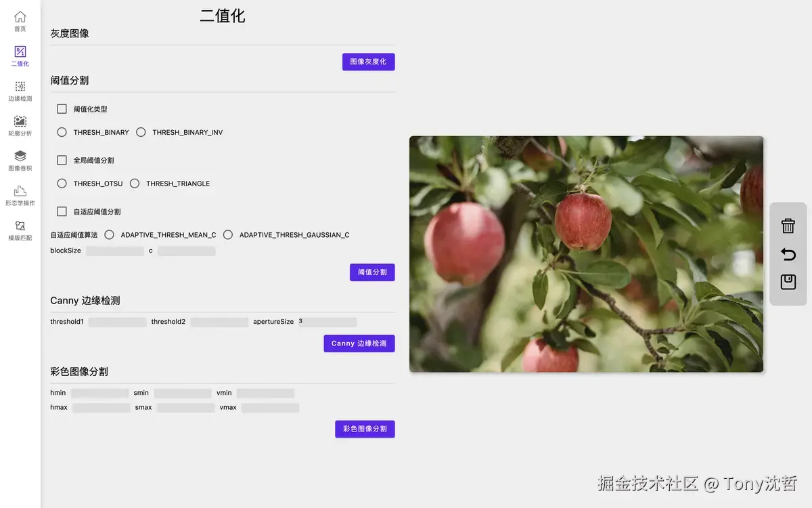Click the trash icon to delete image
This screenshot has height=508, width=812.
pyautogui.click(x=788, y=226)
